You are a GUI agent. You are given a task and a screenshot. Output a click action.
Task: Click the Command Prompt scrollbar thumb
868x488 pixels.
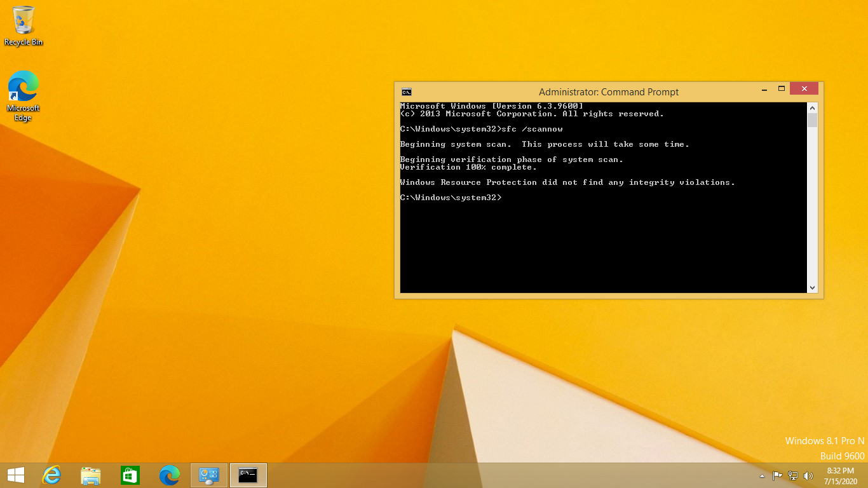(x=812, y=121)
